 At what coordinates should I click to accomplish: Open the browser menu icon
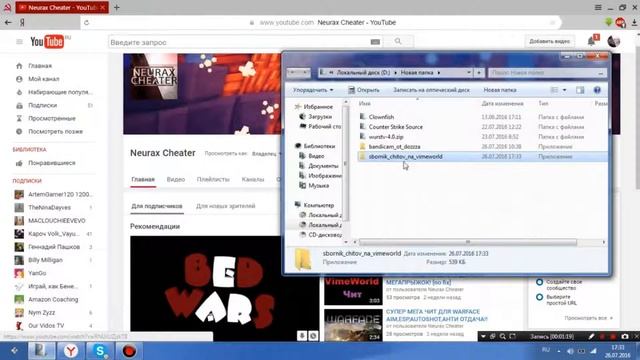pos(598,7)
